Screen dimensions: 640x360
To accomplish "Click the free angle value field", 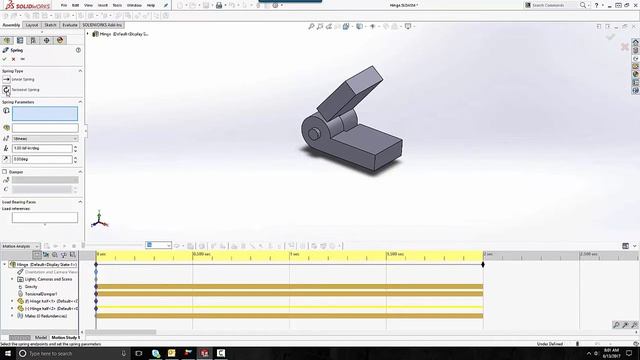I will (42, 159).
